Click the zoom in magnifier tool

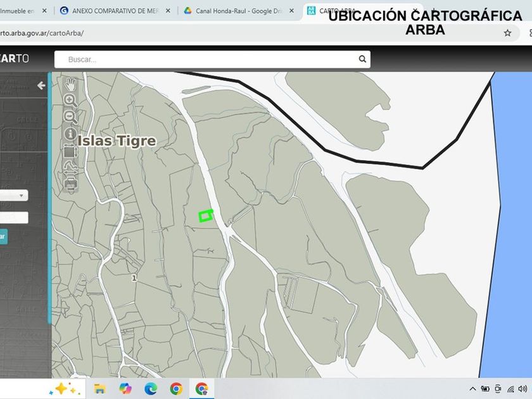pos(70,100)
